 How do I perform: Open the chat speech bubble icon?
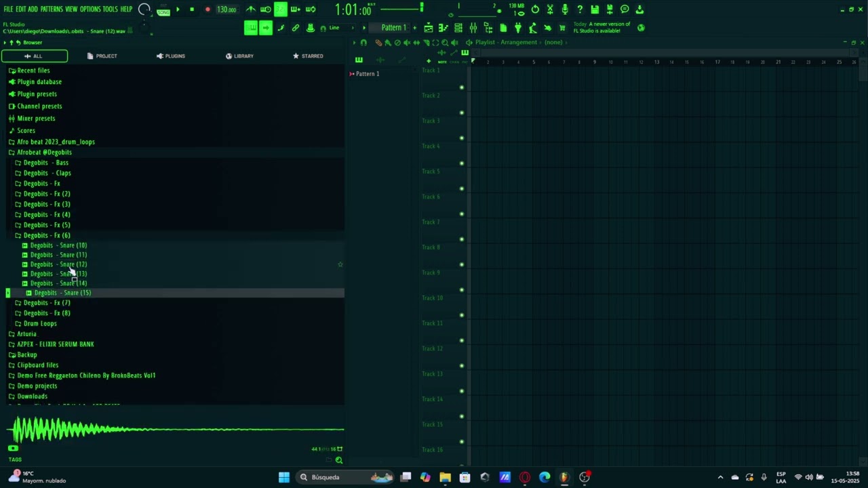(625, 9)
